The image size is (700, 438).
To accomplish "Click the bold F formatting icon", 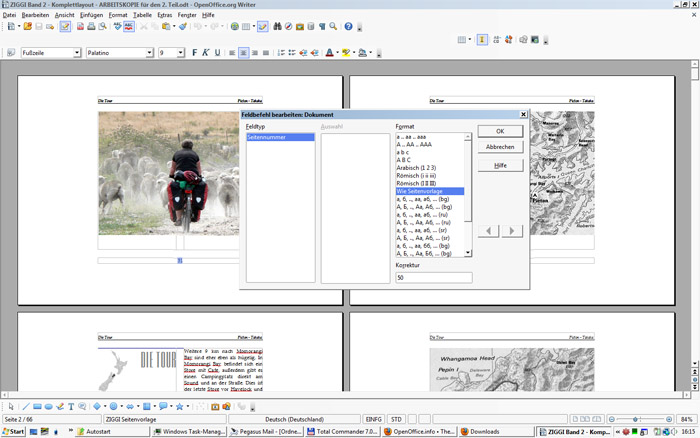I will [x=194, y=52].
